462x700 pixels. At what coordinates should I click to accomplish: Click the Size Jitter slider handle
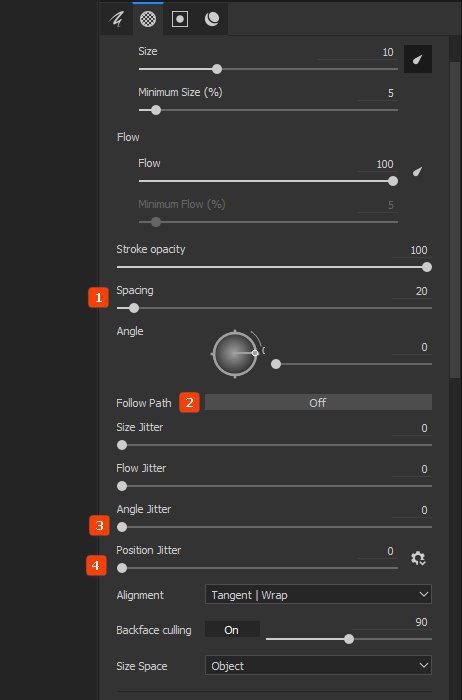tap(122, 445)
